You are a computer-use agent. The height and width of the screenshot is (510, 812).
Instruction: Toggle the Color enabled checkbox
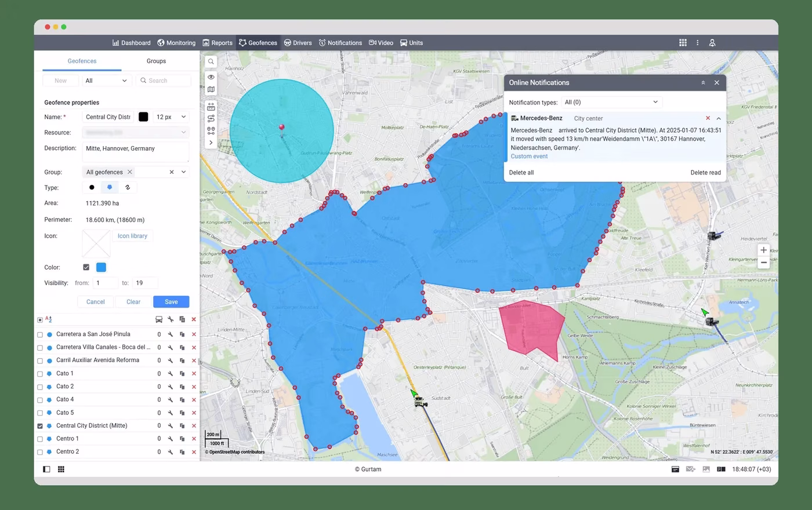click(x=86, y=267)
